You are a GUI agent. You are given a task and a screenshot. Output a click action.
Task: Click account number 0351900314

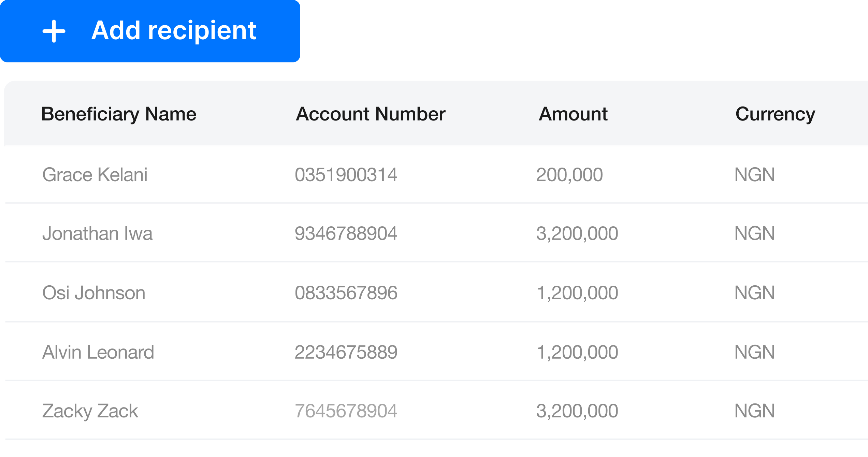pyautogui.click(x=346, y=175)
